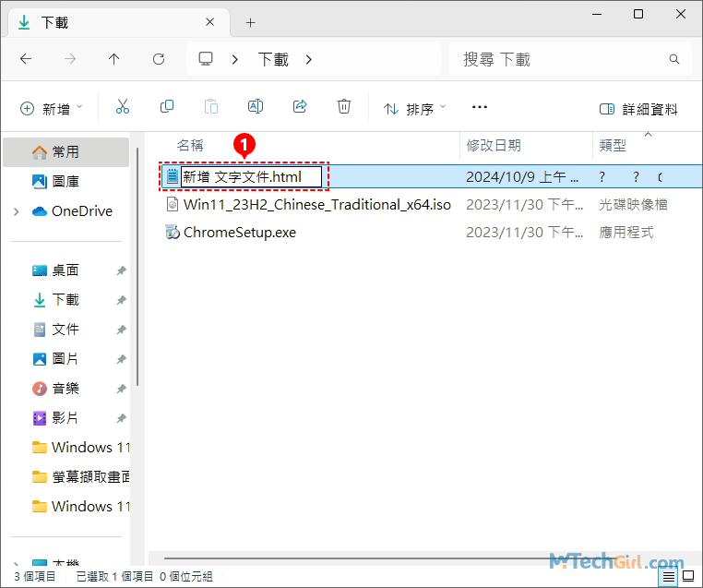Click the Share icon in toolbar

click(300, 108)
